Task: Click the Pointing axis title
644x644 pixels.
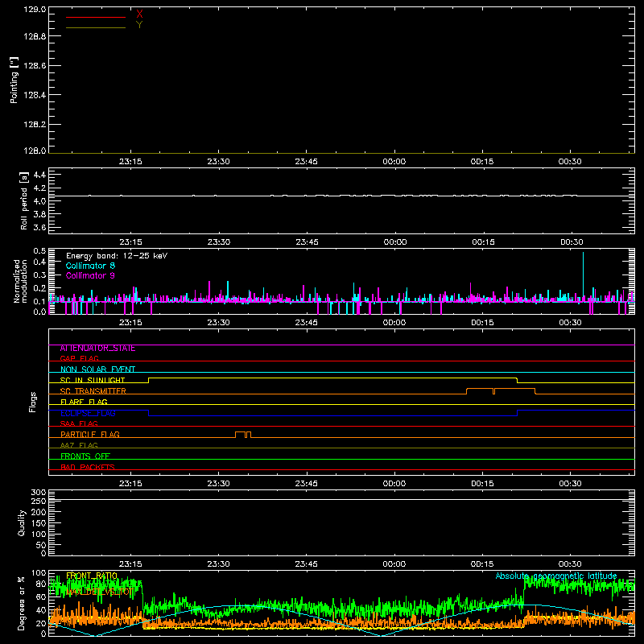Action: coord(14,80)
